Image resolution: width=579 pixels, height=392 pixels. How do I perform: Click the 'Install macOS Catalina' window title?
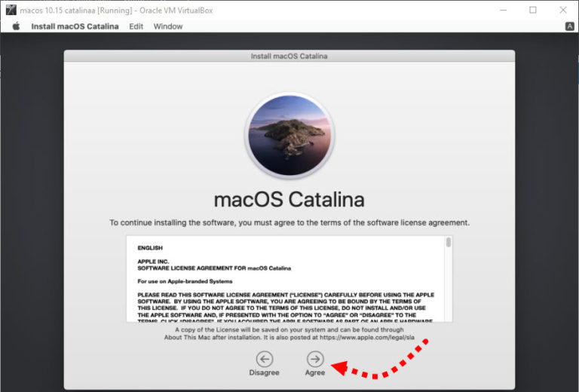tap(289, 56)
